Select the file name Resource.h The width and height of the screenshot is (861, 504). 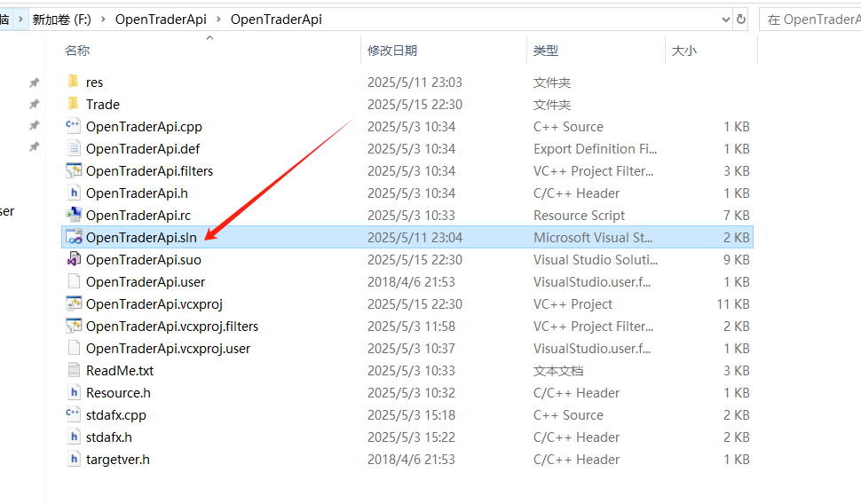pyautogui.click(x=118, y=393)
